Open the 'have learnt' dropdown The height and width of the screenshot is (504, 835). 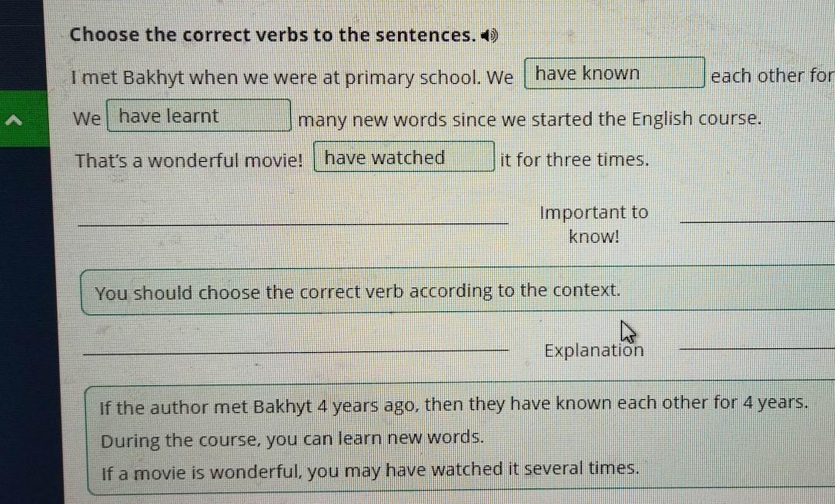coord(199,117)
